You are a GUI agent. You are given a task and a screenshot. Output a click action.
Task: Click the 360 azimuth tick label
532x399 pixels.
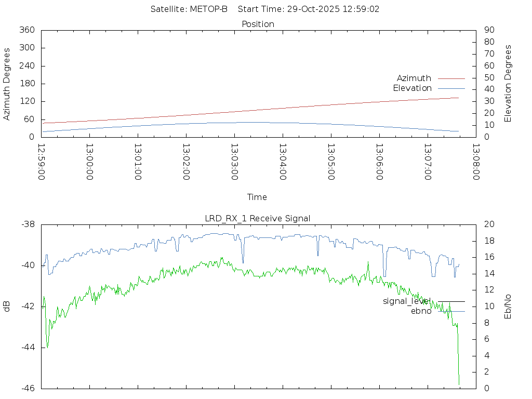tap(26, 30)
